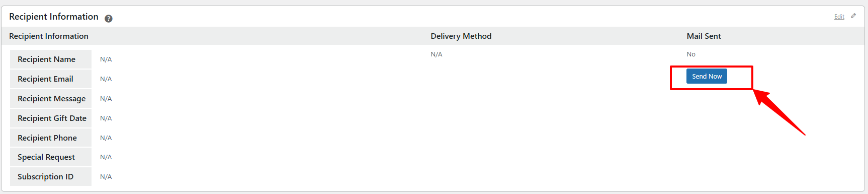This screenshot has width=868, height=194.
Task: Click the N/A value beside Recipient Name
Action: pyautogui.click(x=106, y=59)
